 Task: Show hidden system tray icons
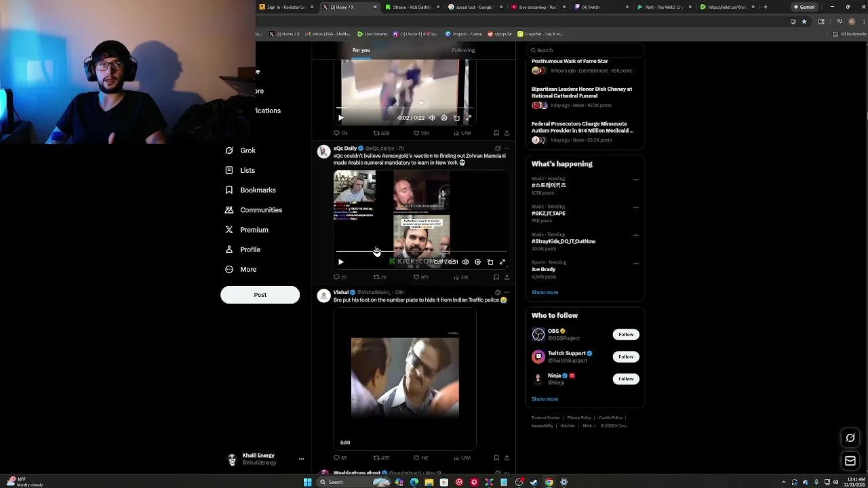784,482
